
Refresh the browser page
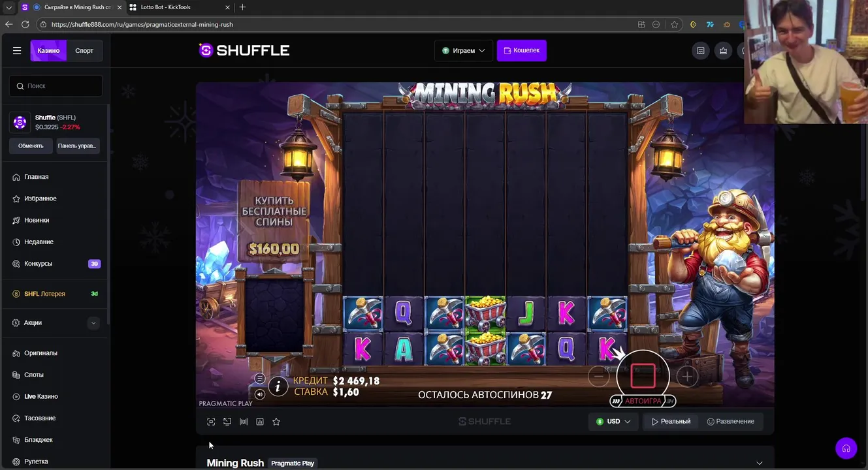coord(25,24)
